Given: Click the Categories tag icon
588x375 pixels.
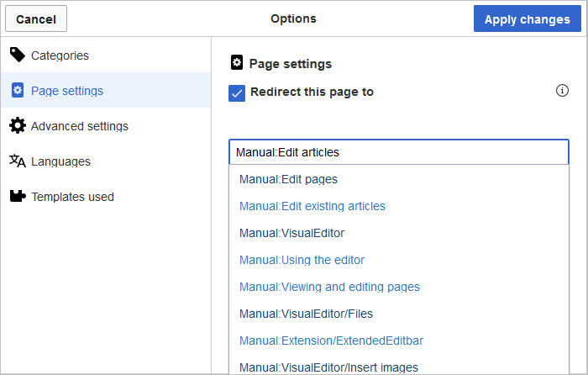Looking at the screenshot, I should [x=17, y=55].
